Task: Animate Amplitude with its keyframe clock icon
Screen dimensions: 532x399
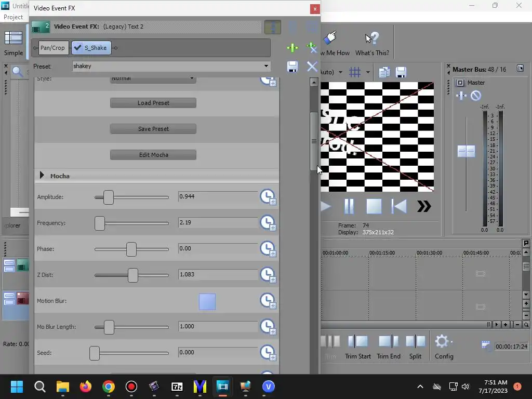Action: [x=268, y=197]
